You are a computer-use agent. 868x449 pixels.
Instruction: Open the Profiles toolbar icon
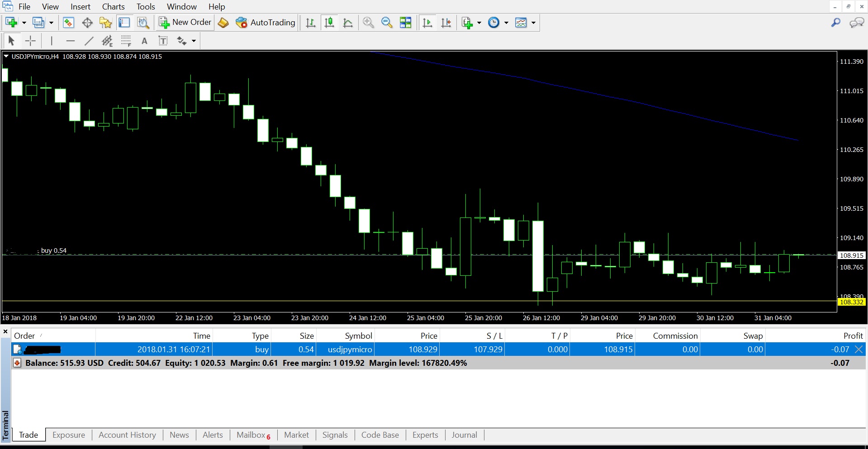point(39,22)
